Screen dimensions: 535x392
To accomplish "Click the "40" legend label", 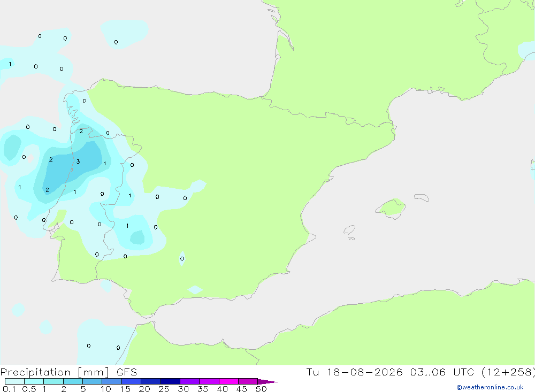I will pyautogui.click(x=223, y=389).
